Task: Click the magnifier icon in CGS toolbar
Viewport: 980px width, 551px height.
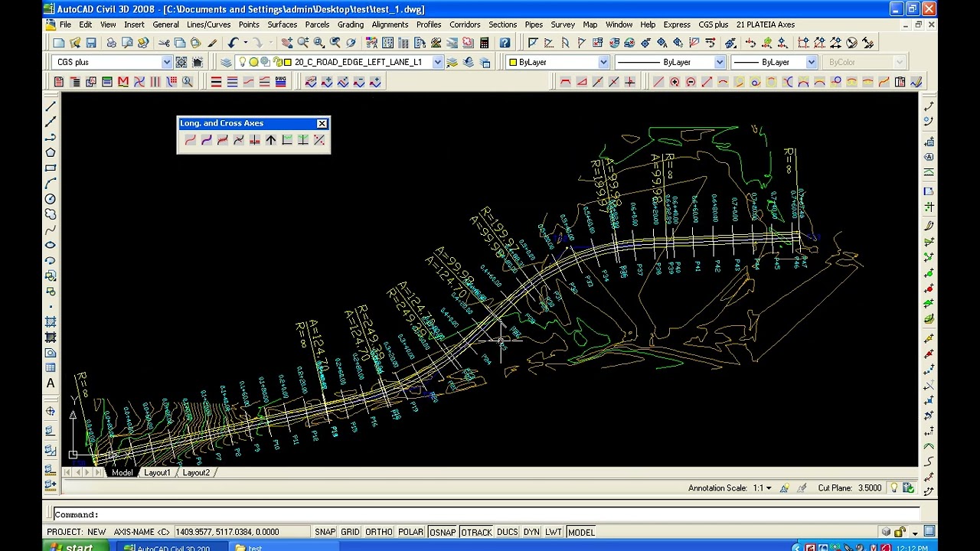Action: pyautogui.click(x=187, y=82)
